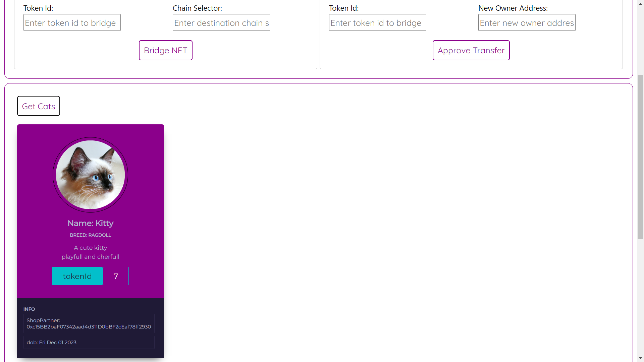Viewport: 644px width, 362px height.
Task: Click the 'A cute kitty' description text
Action: (x=90, y=248)
